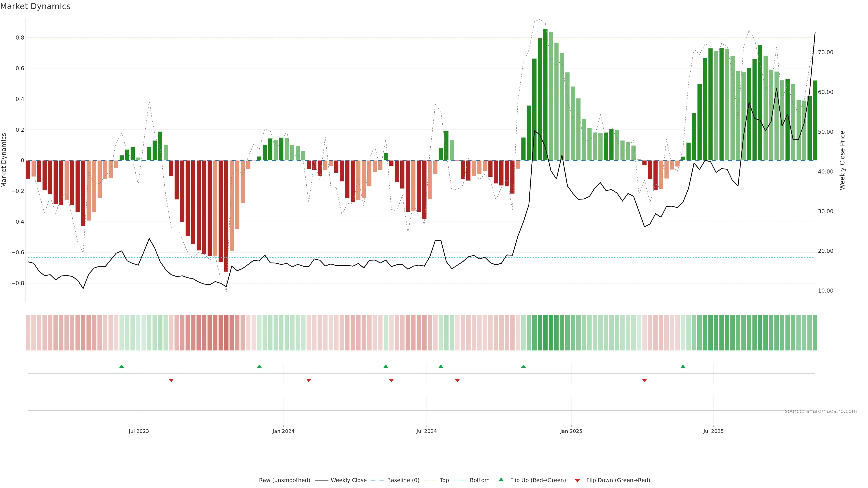Viewport: 868px width, 488px height.
Task: Click the source sharemaestro.com text
Action: [x=821, y=411]
